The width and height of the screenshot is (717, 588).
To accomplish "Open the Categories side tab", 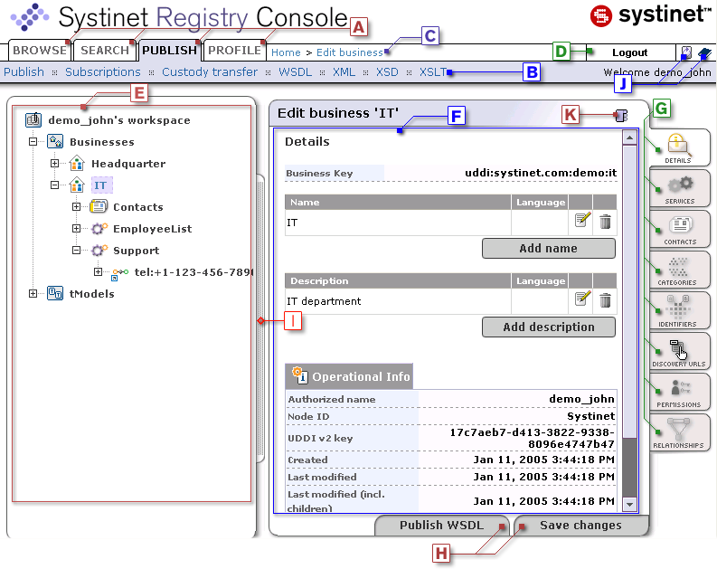I will point(680,270).
